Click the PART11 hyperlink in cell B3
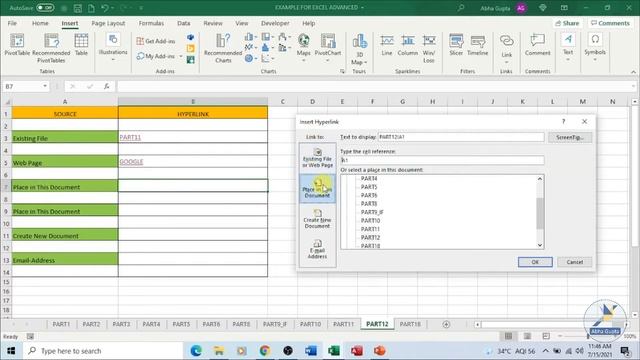640x360 pixels. [130, 138]
